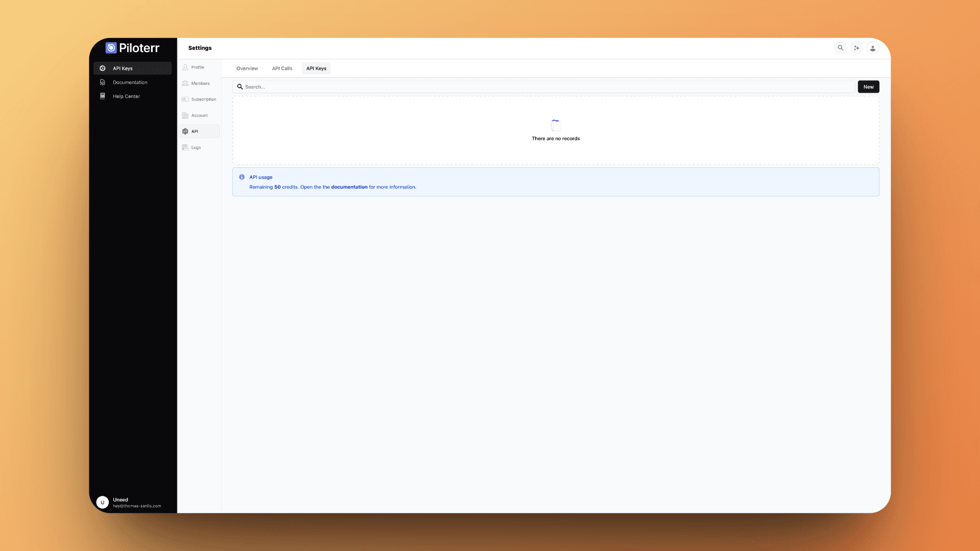Click the info icon in API usage banner
Screen dimensions: 980x551
[241, 177]
